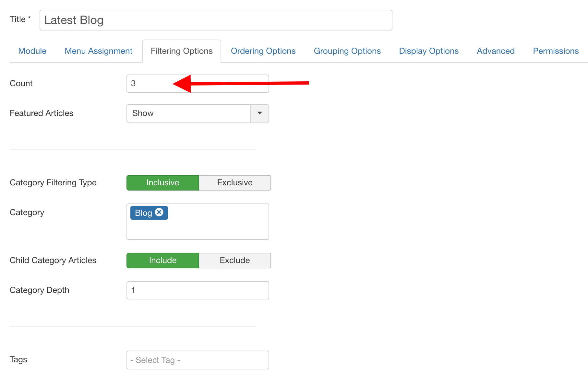Click the Title input field
This screenshot has height=383, width=588.
pyautogui.click(x=216, y=20)
